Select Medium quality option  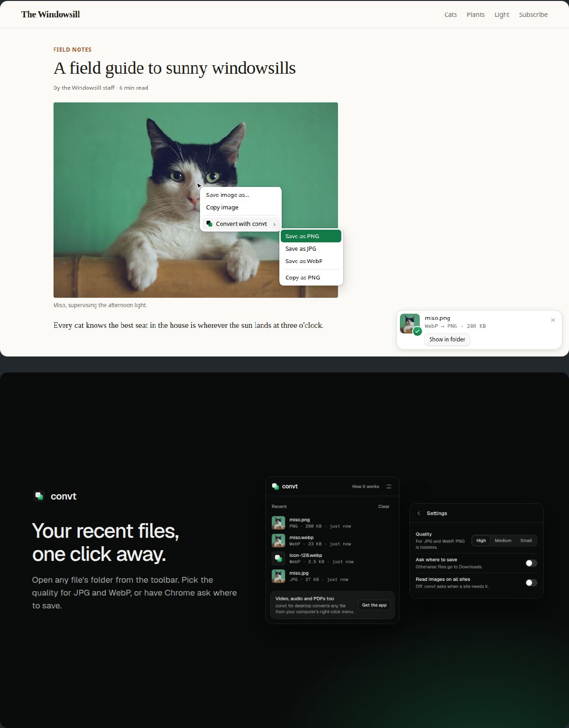(503, 541)
